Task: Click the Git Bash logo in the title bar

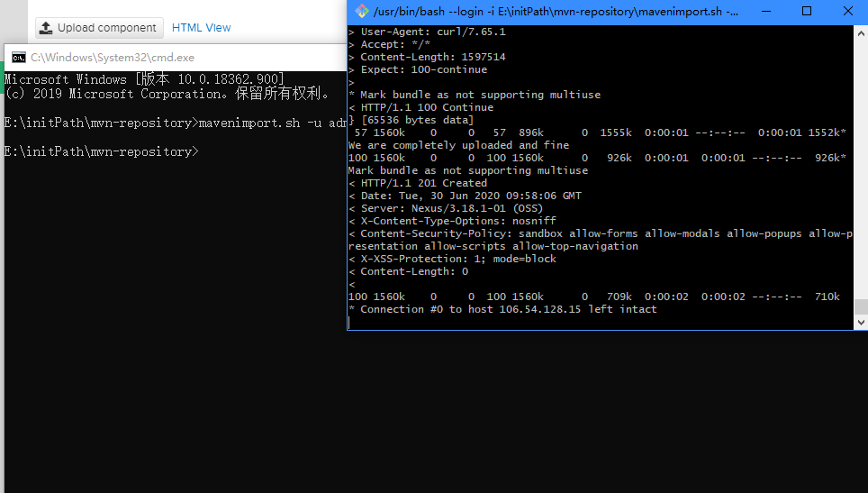Action: pyautogui.click(x=362, y=11)
